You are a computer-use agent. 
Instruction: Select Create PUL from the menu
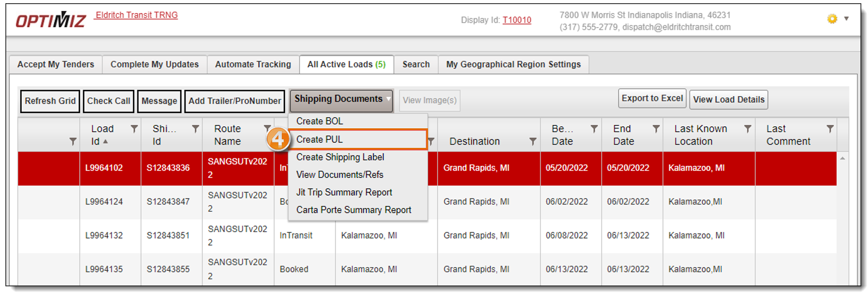point(320,140)
